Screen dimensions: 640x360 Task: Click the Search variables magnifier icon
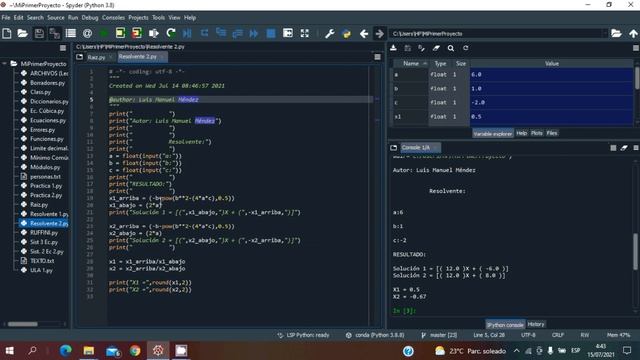(451, 48)
